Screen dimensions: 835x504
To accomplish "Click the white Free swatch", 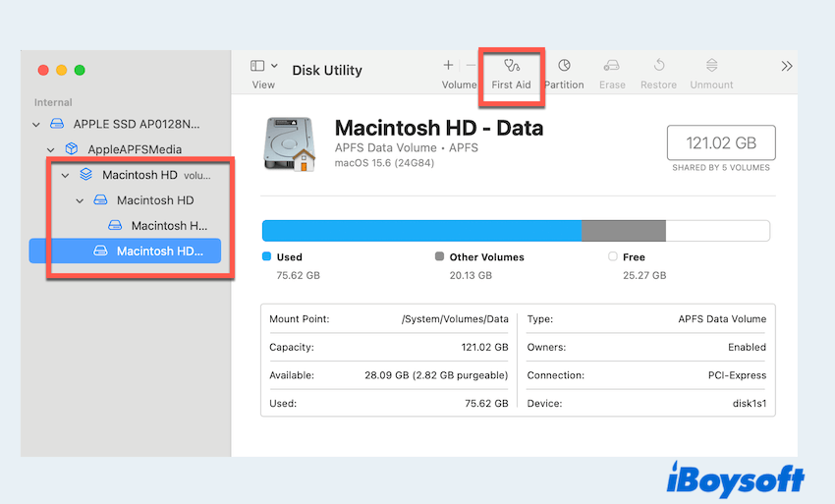I will [x=613, y=256].
